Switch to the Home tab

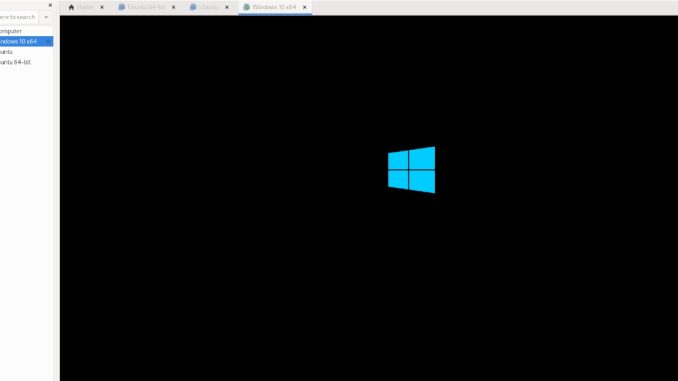[x=86, y=7]
